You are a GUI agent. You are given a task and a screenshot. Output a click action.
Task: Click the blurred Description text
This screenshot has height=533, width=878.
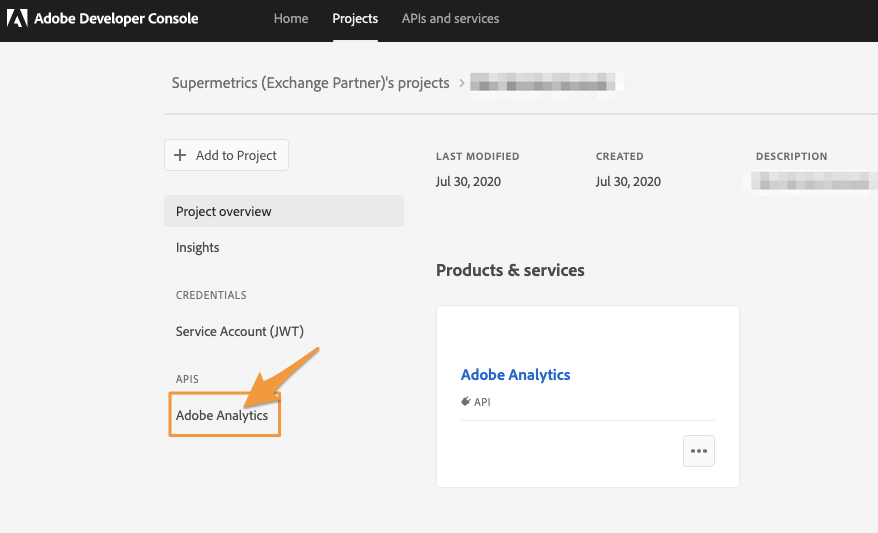(x=812, y=182)
